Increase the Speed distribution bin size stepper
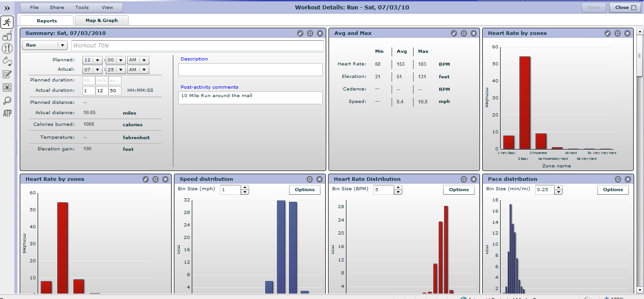 point(245,188)
